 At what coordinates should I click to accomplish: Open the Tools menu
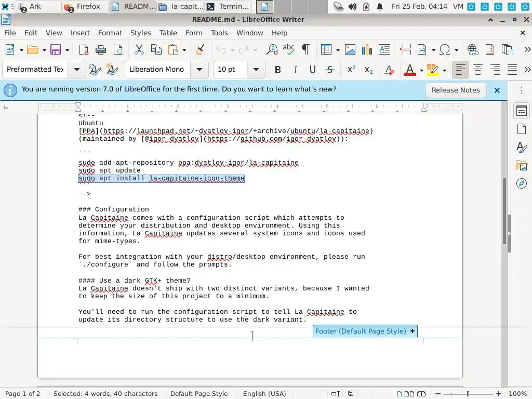click(x=219, y=33)
